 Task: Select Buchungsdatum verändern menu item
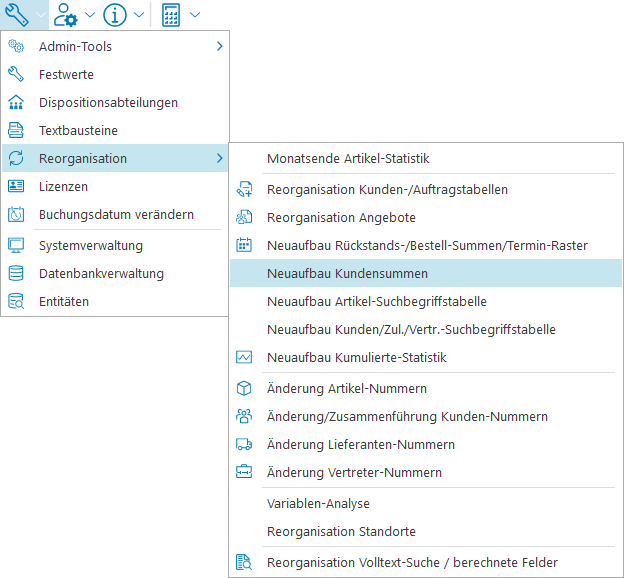(x=116, y=214)
